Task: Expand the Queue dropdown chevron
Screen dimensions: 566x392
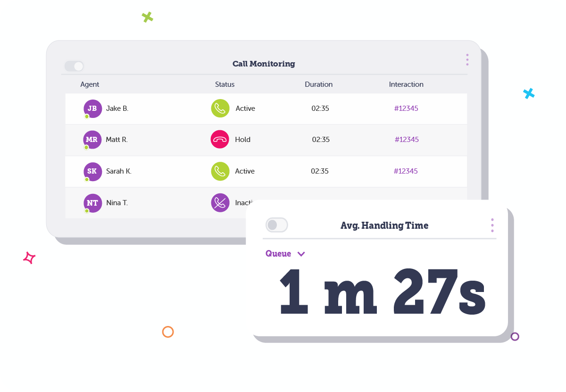Action: coord(301,254)
